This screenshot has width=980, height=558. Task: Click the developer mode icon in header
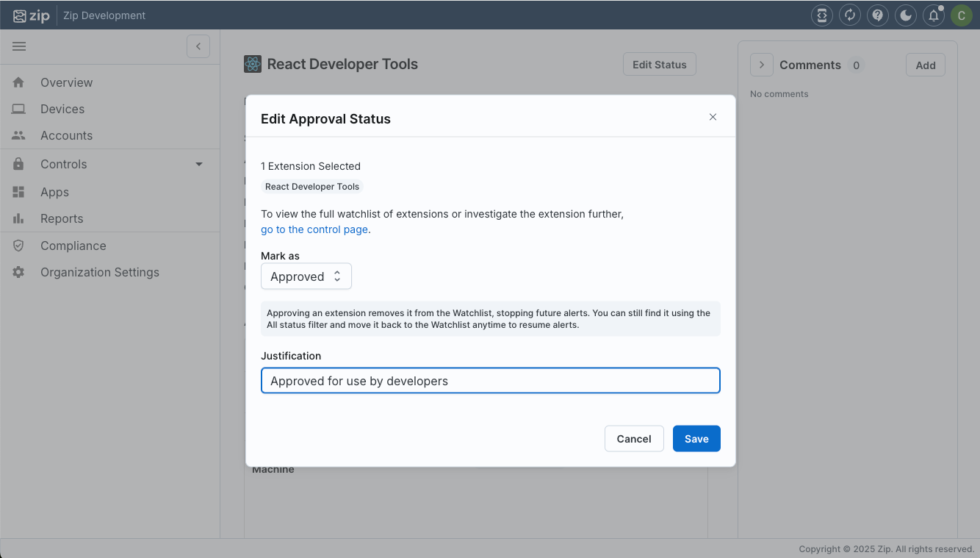(x=822, y=15)
